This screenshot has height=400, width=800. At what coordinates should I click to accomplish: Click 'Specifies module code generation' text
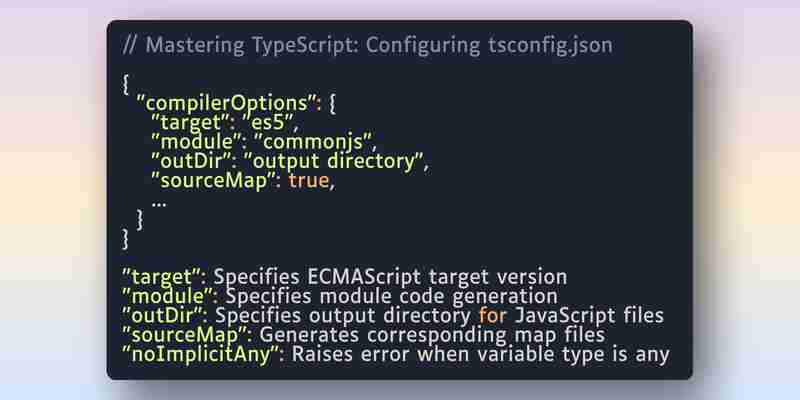[391, 297]
